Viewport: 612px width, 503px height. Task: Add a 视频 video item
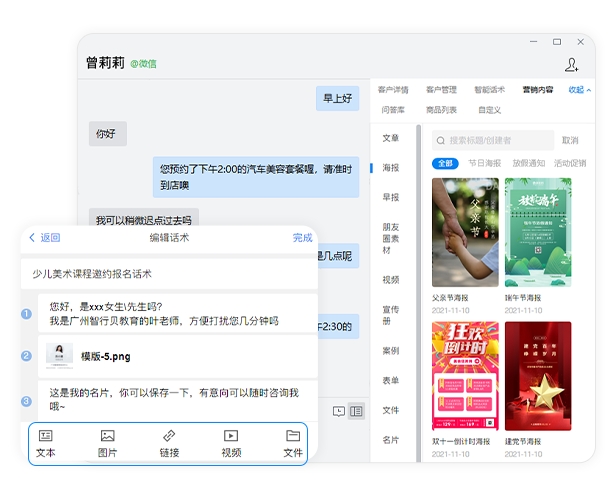(231, 444)
